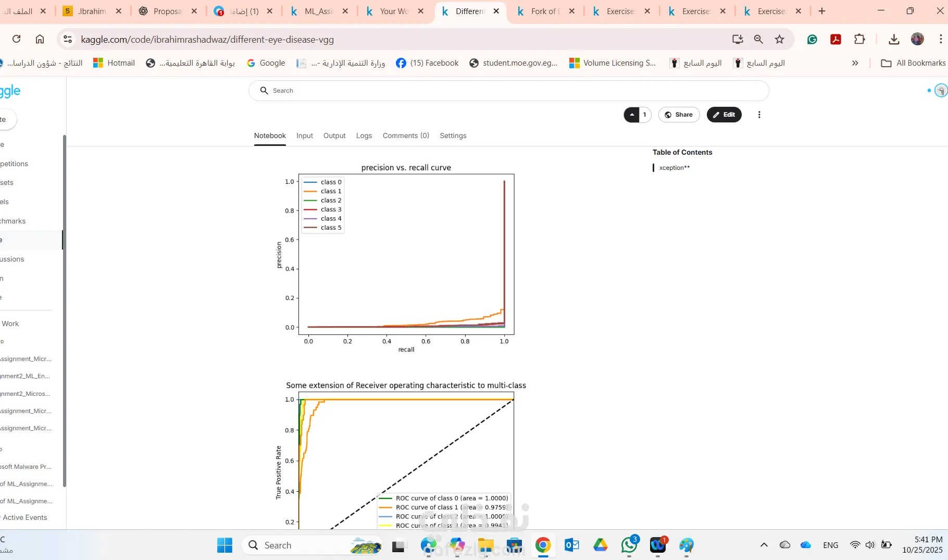Viewport: 948px width, 560px height.
Task: Click the taskbar Search box
Action: tap(313, 545)
